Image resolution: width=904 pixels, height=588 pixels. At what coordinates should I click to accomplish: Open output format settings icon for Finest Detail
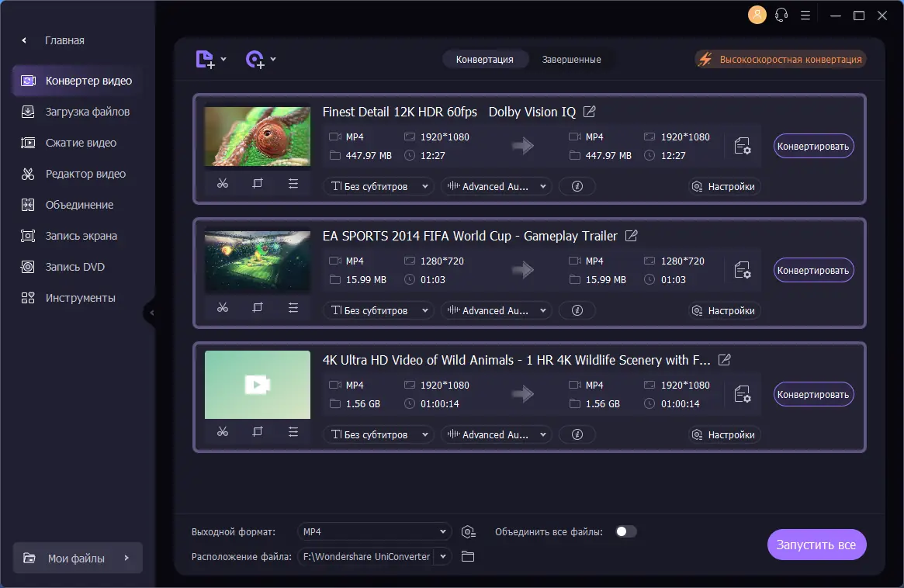pos(743,146)
